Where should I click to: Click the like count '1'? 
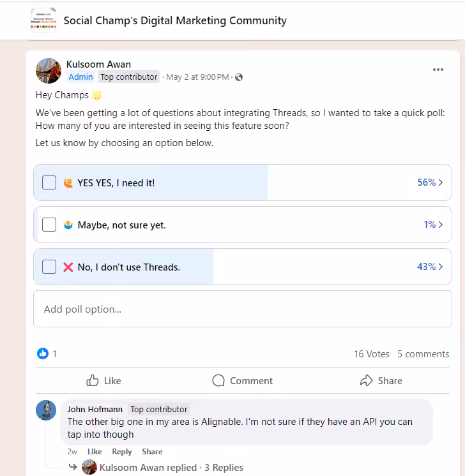[x=54, y=353]
